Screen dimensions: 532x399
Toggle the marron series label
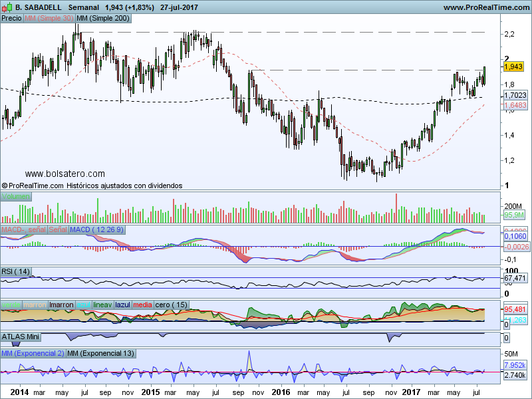click(35, 305)
